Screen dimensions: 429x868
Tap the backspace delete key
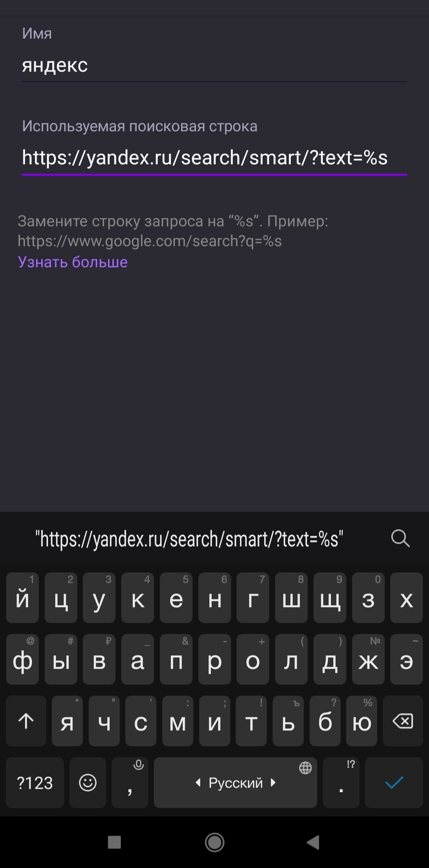click(x=403, y=721)
